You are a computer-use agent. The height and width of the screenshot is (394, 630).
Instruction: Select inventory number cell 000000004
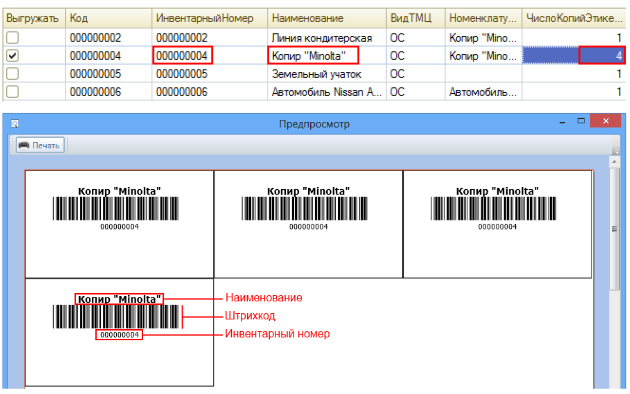tap(182, 55)
